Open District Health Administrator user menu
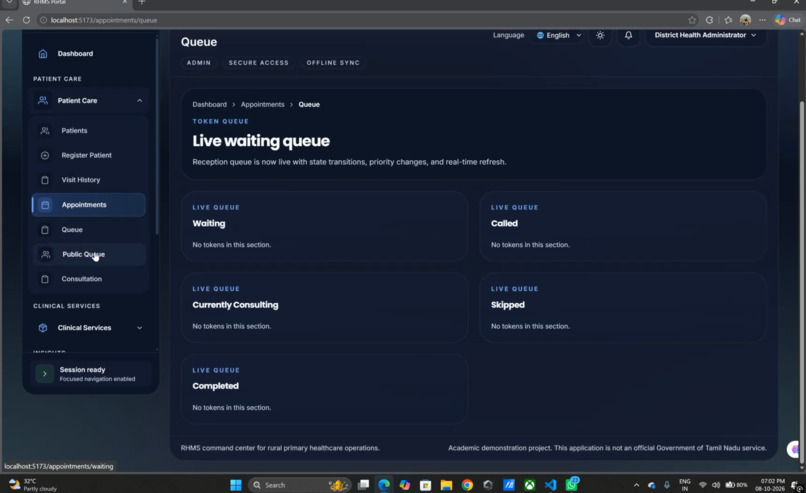This screenshot has height=493, width=806. pyautogui.click(x=705, y=35)
